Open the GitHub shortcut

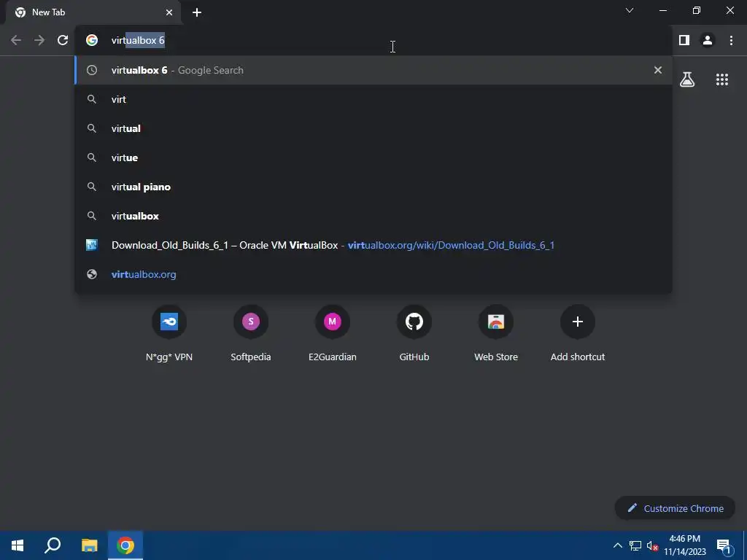pos(414,333)
